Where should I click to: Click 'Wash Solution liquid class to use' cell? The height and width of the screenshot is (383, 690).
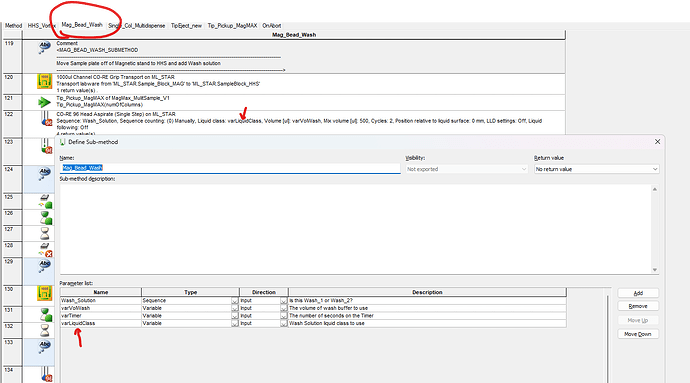(x=427, y=323)
